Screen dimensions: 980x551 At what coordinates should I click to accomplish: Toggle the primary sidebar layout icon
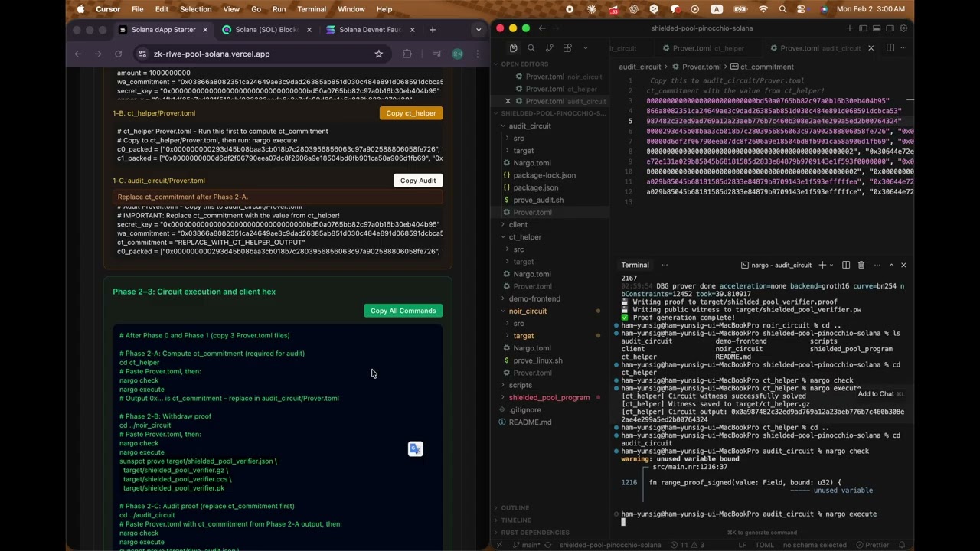[863, 28]
